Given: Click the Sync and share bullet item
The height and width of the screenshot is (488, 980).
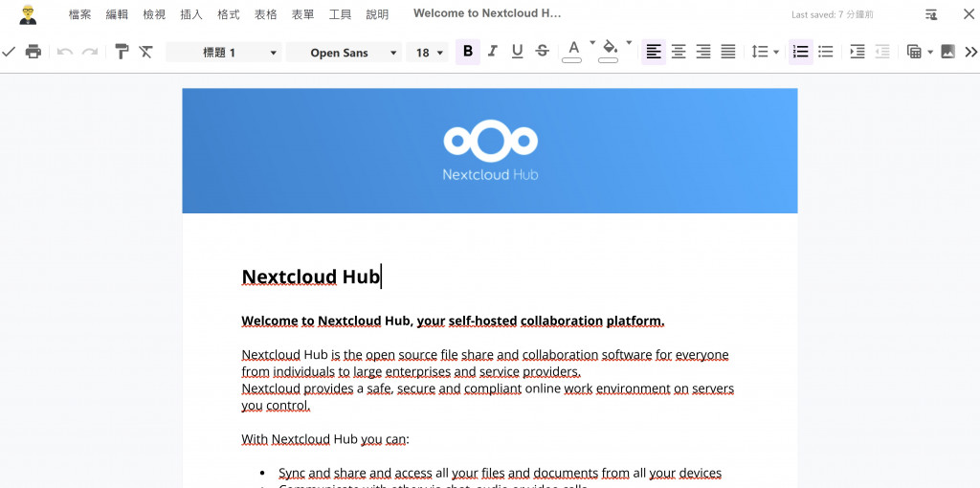Looking at the screenshot, I should tap(500, 473).
